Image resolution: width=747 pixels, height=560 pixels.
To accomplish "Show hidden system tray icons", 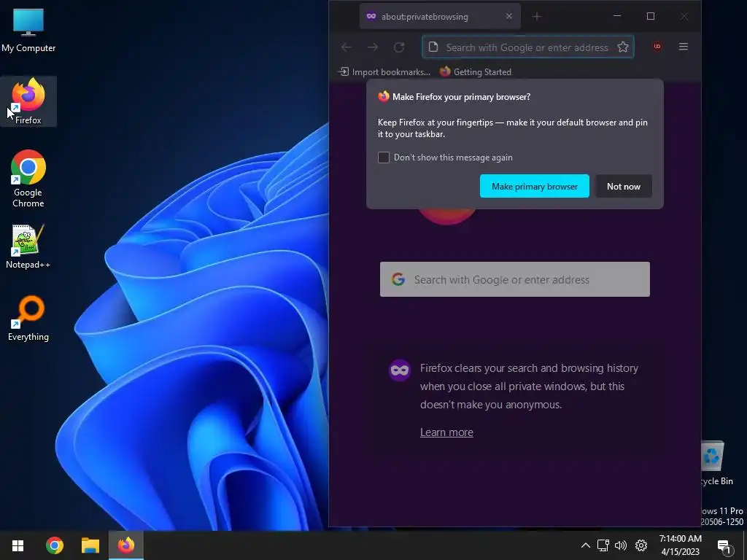I will [x=586, y=545].
